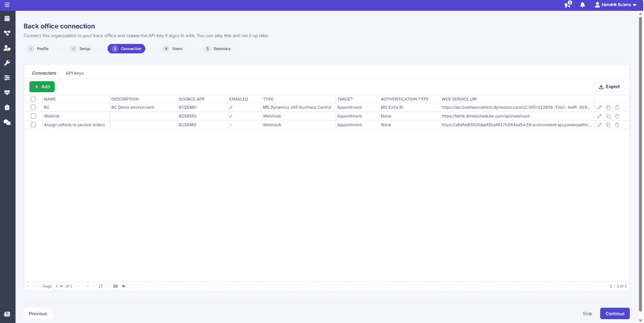Duplicate the Assign vehicle connector
The image size is (644, 323).
pos(609,125)
